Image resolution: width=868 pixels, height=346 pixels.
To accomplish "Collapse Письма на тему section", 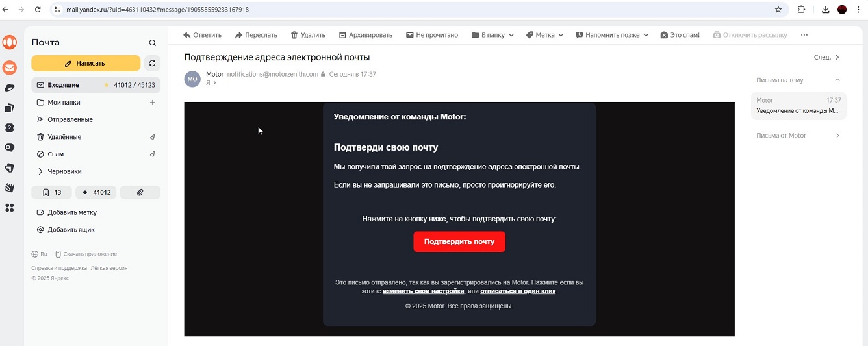I will (837, 80).
